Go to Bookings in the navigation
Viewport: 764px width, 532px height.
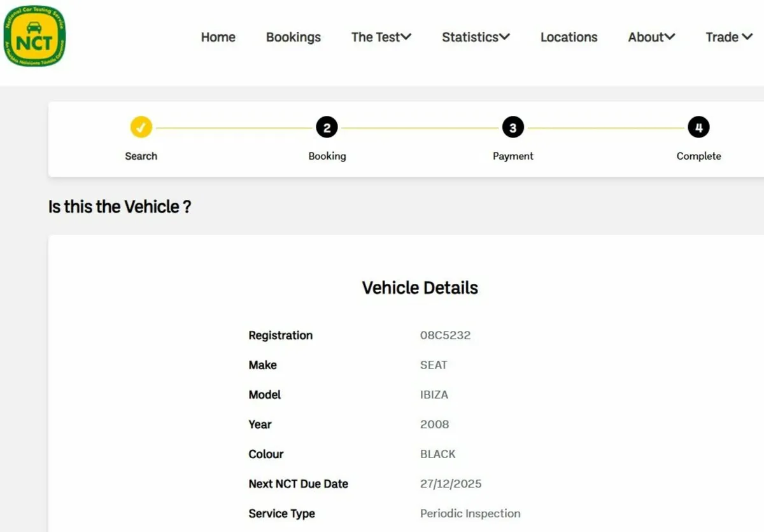pyautogui.click(x=294, y=38)
